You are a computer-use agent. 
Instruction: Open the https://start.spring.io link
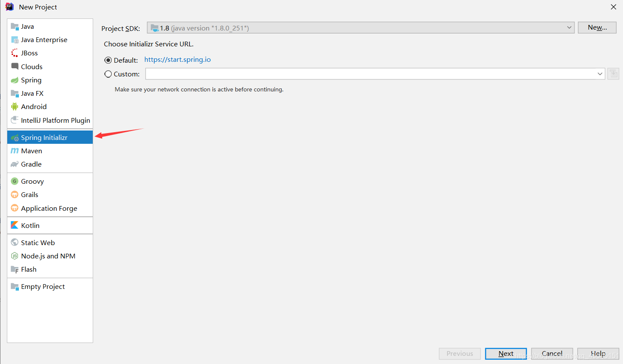177,60
